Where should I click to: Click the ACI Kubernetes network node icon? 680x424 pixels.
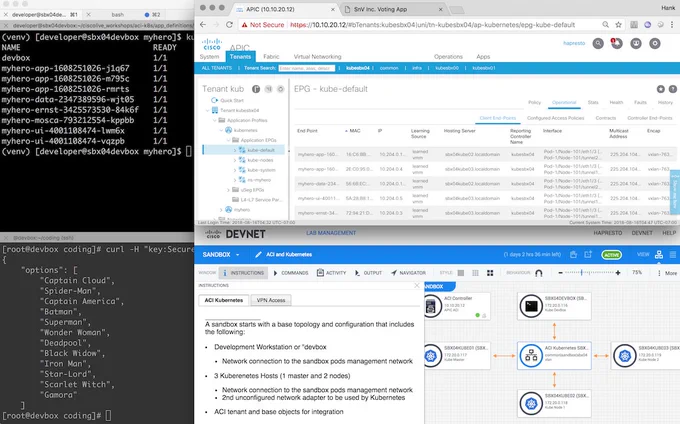pyautogui.click(x=531, y=356)
